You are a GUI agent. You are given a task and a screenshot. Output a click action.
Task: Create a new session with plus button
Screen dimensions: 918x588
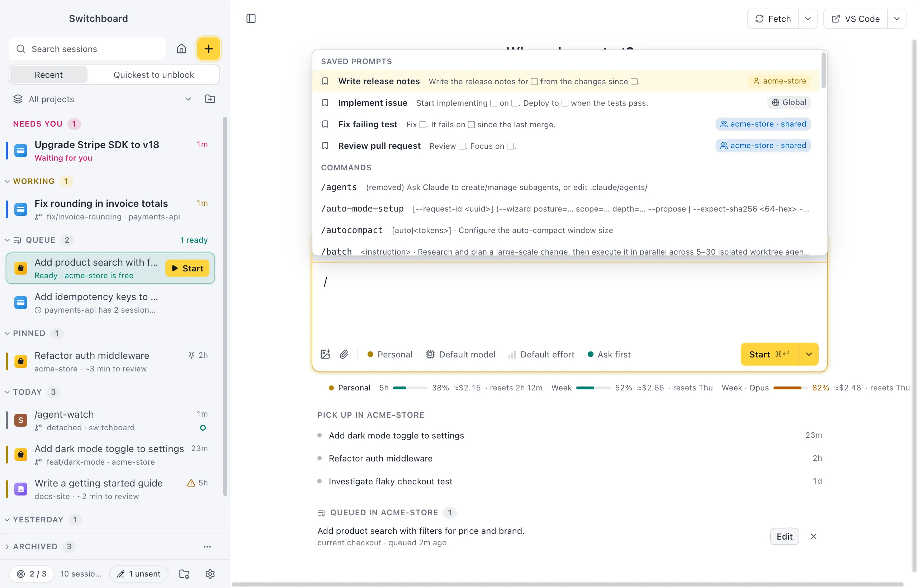point(208,49)
